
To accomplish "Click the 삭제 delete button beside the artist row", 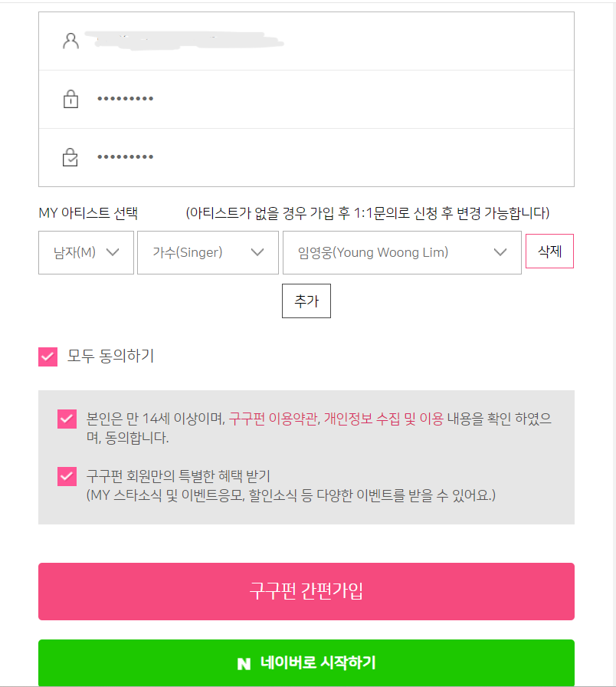I will 549,252.
